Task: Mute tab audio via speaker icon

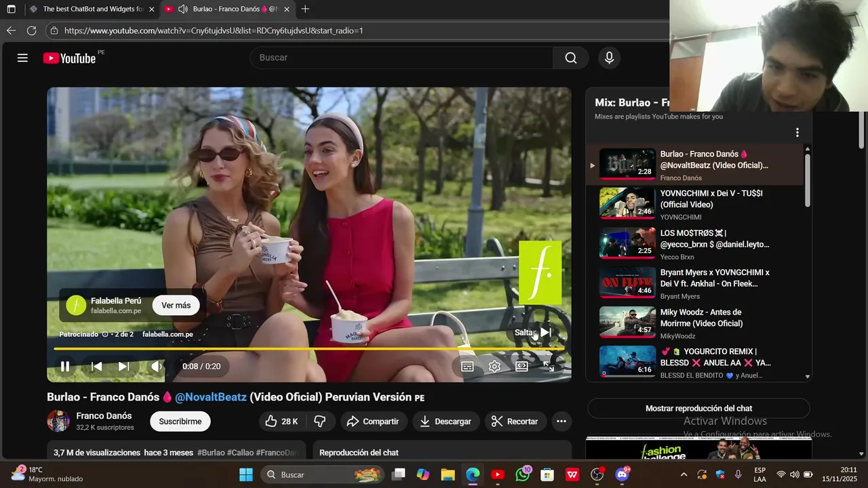Action: coord(183,9)
